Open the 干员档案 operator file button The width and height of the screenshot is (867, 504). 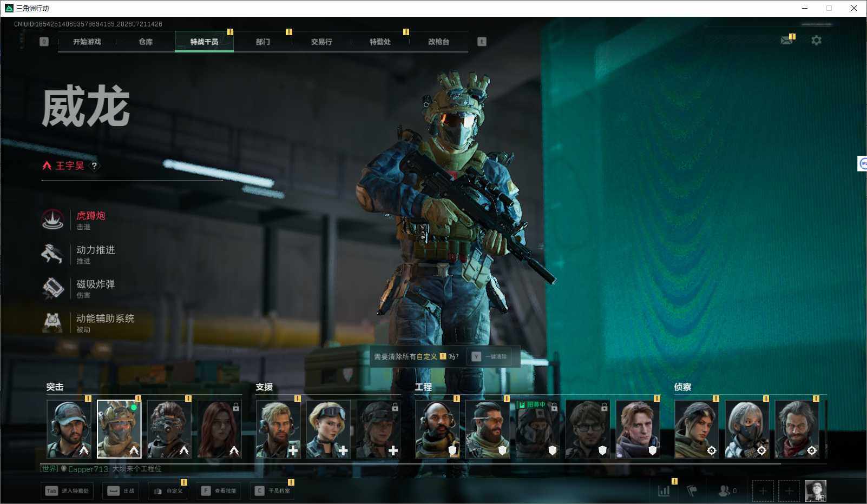point(272,491)
